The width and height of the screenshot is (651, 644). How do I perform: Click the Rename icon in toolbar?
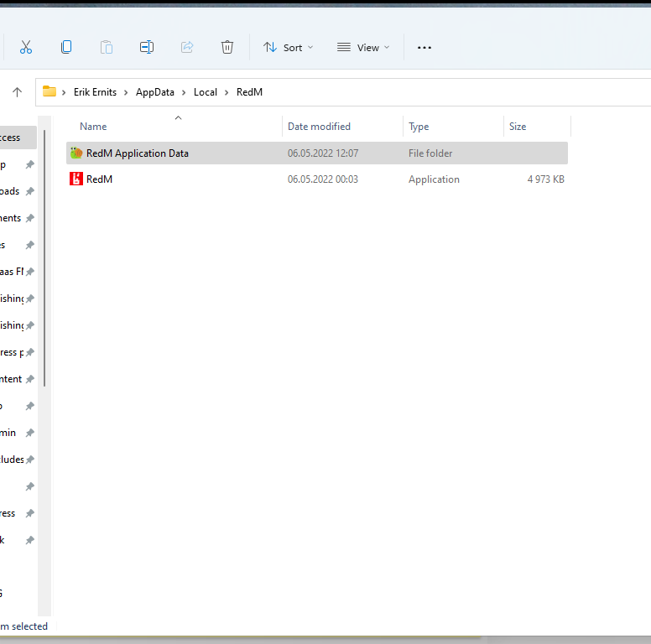point(147,47)
